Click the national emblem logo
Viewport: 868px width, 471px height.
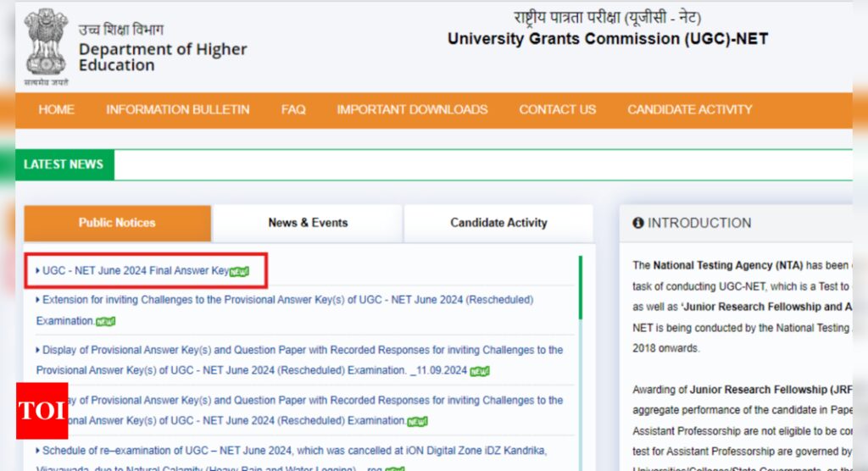(46, 46)
